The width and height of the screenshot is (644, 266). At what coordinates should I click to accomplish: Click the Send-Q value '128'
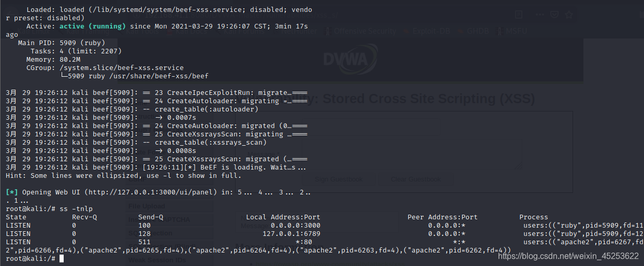click(144, 233)
